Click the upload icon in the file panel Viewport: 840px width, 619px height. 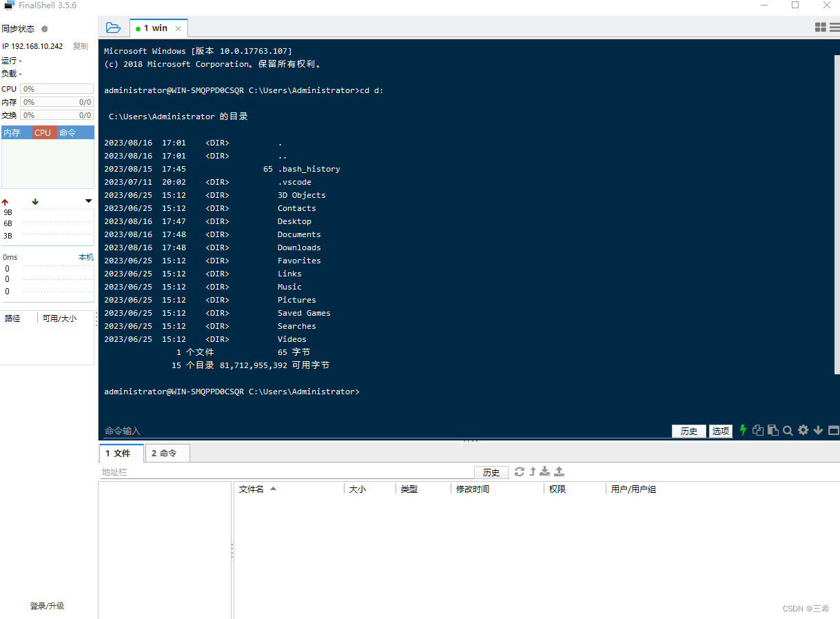[559, 471]
